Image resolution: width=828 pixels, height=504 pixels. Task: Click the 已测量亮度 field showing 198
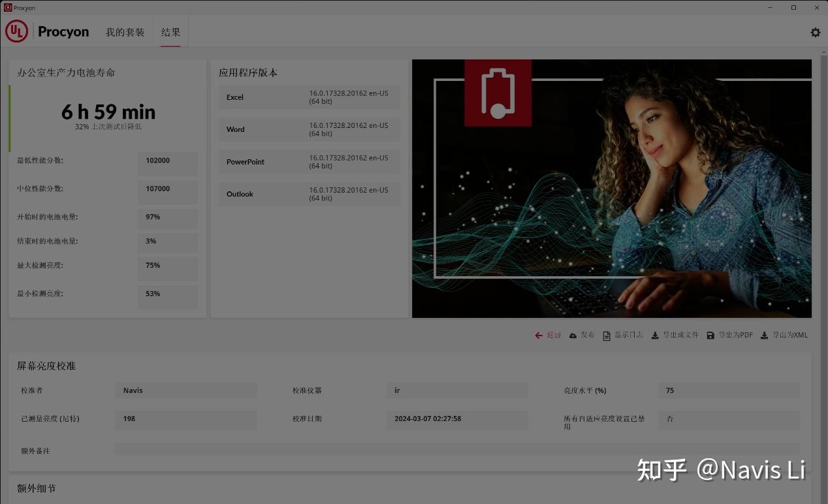[185, 420]
